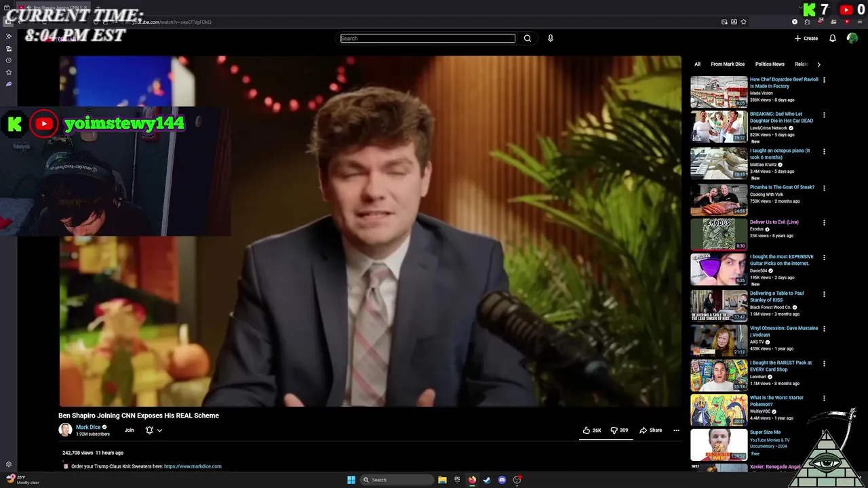This screenshot has width=868, height=488.
Task: Open the video's more actions menu
Action: point(676,430)
